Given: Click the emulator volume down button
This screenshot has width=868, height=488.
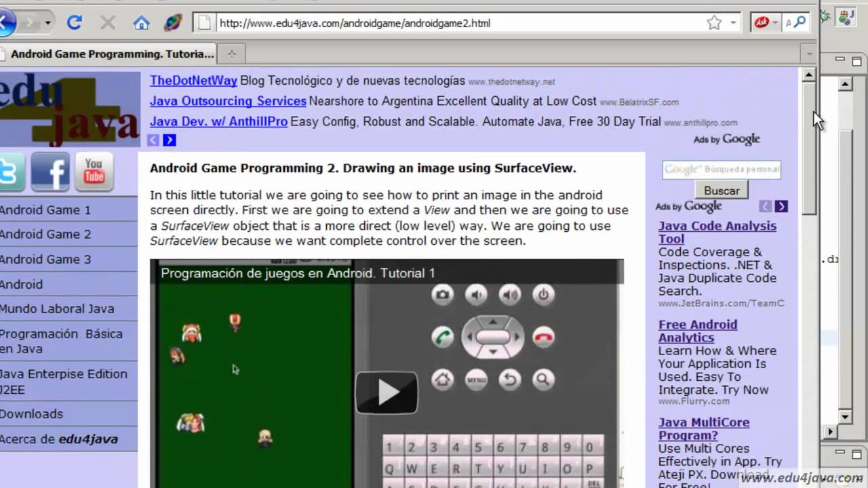Looking at the screenshot, I should (476, 294).
